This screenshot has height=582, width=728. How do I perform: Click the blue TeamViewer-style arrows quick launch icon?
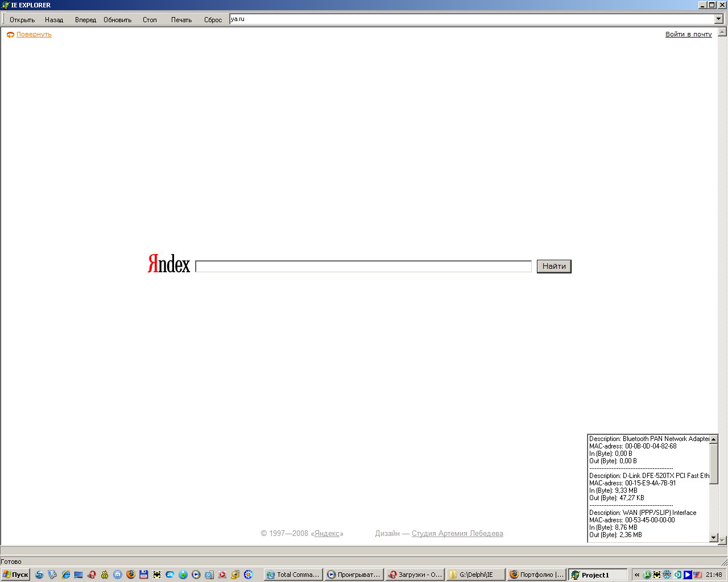[170, 575]
